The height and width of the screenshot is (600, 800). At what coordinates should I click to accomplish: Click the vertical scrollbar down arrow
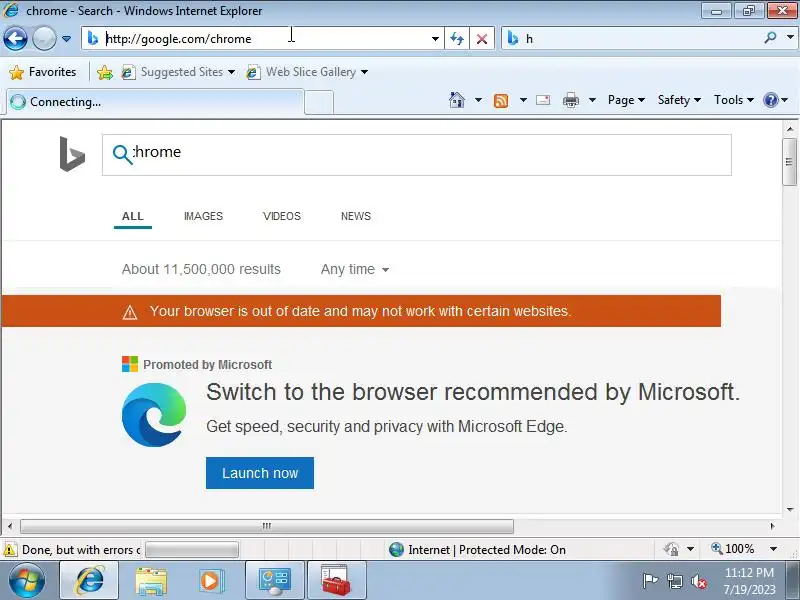coord(790,509)
